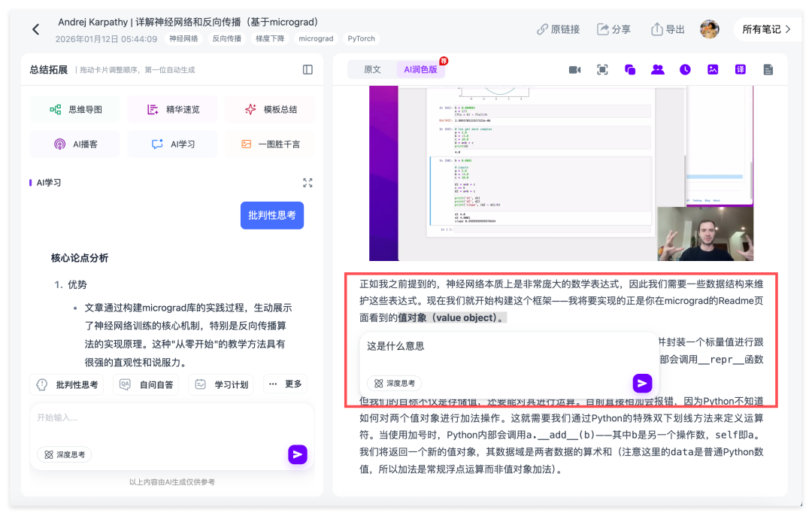Click the 总结拓展 panel heading
The image size is (812, 516).
click(49, 69)
